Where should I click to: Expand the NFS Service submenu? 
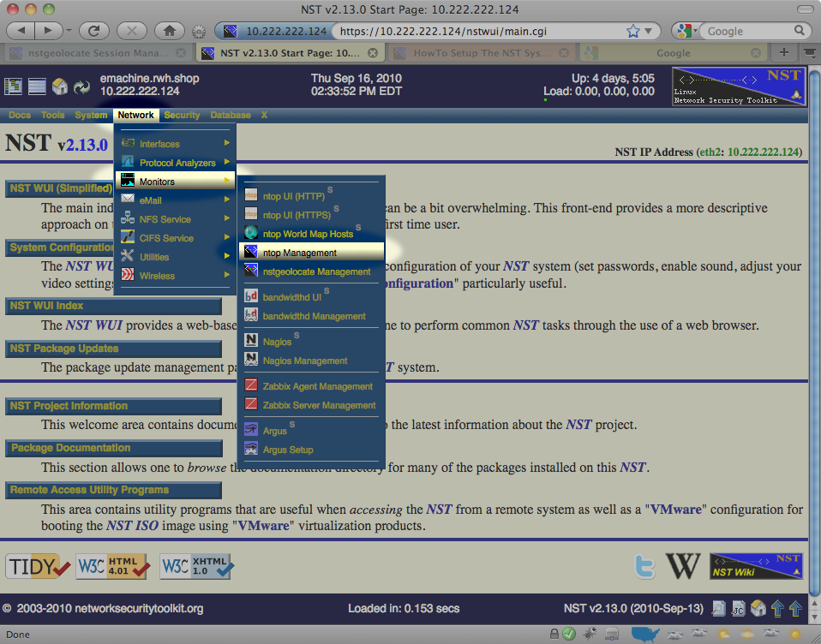coord(175,219)
